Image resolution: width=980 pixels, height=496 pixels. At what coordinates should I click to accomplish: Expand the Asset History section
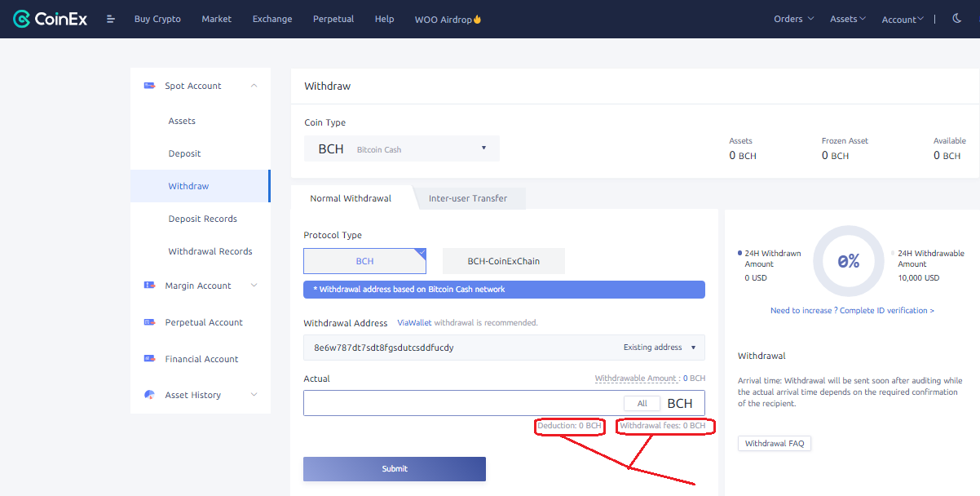[254, 395]
